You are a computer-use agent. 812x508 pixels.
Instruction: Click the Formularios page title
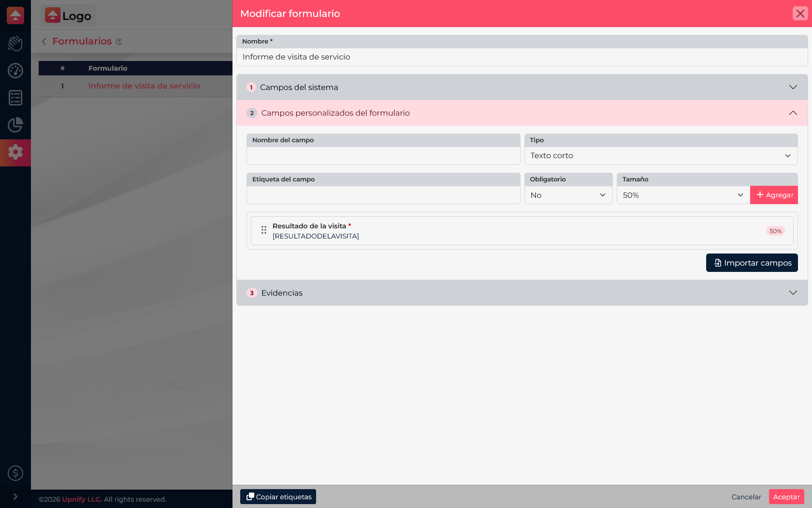point(82,41)
